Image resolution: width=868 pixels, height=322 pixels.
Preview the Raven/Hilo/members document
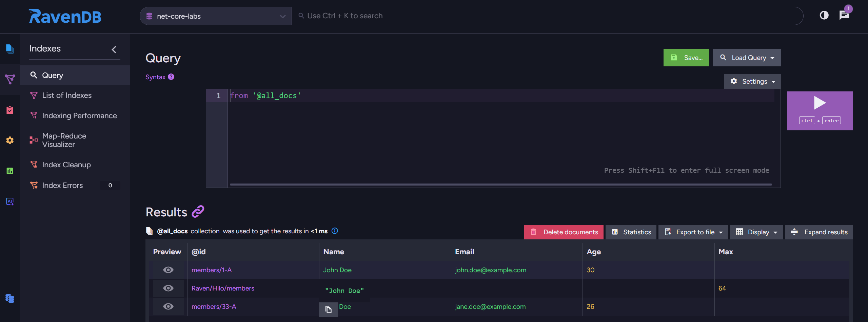[x=168, y=288]
